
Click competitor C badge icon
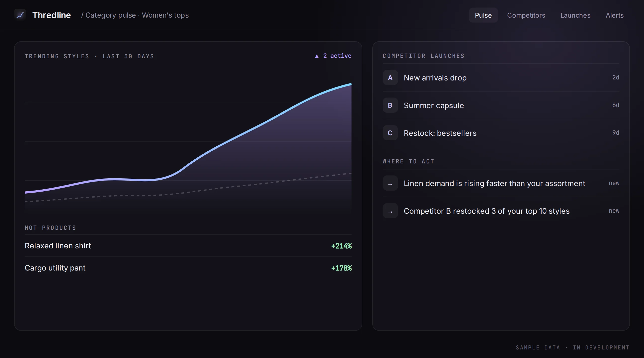390,133
